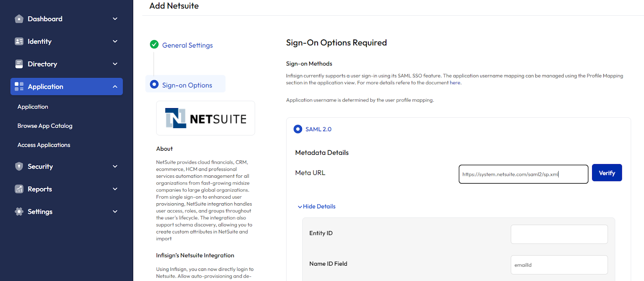Click the Verify button
The width and height of the screenshot is (644, 281).
point(607,173)
